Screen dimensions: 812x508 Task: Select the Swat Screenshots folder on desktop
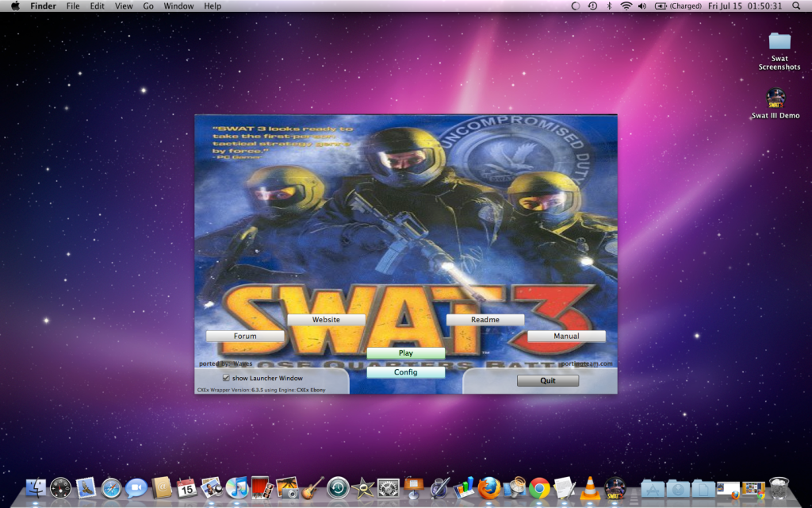(x=779, y=51)
